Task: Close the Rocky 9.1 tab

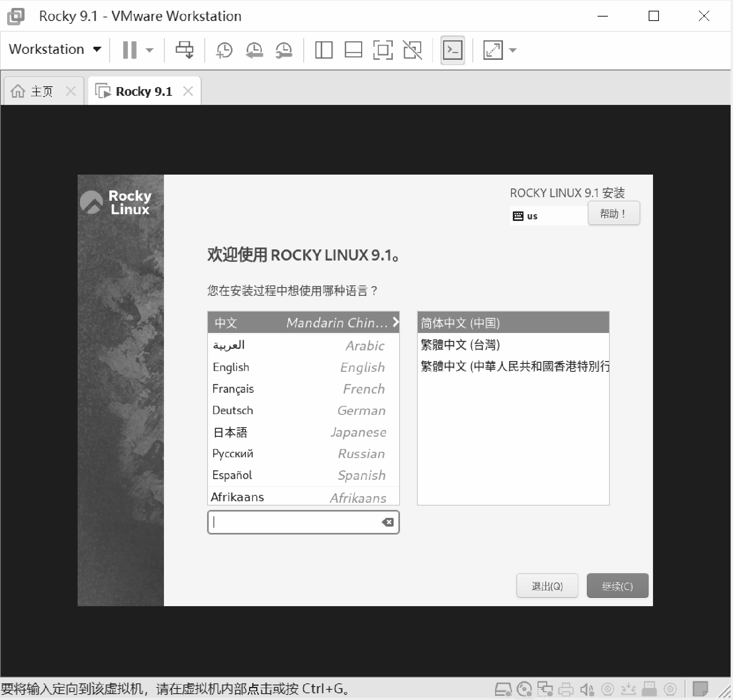Action: pos(188,91)
